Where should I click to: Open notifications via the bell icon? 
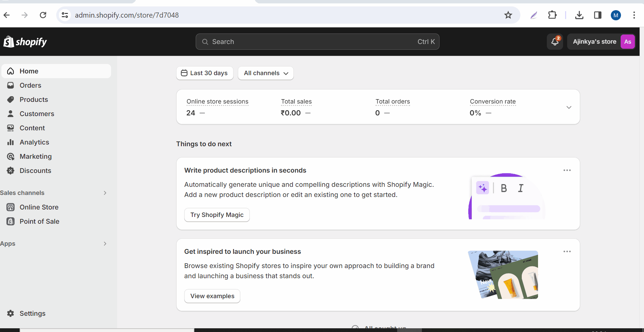554,42
